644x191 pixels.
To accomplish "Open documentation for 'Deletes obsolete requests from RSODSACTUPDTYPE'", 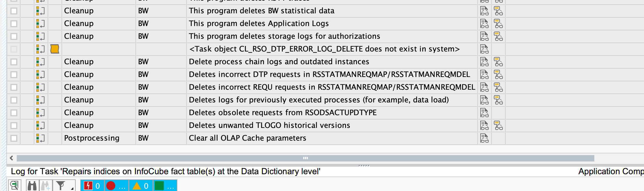I will [x=484, y=113].
